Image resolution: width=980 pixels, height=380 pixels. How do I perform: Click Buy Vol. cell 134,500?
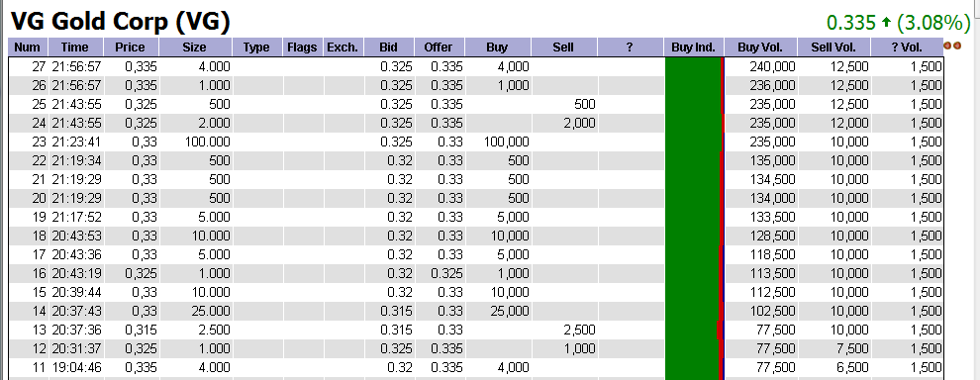(x=772, y=179)
